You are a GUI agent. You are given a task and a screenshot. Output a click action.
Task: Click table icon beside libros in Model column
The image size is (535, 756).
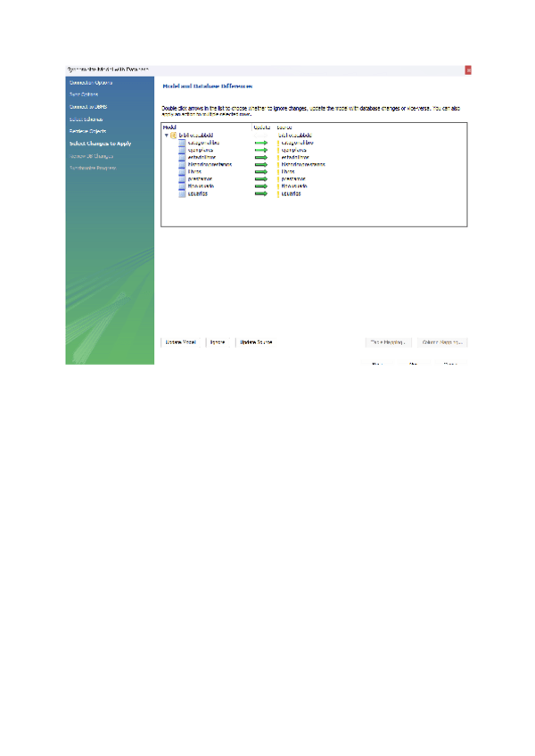[182, 172]
